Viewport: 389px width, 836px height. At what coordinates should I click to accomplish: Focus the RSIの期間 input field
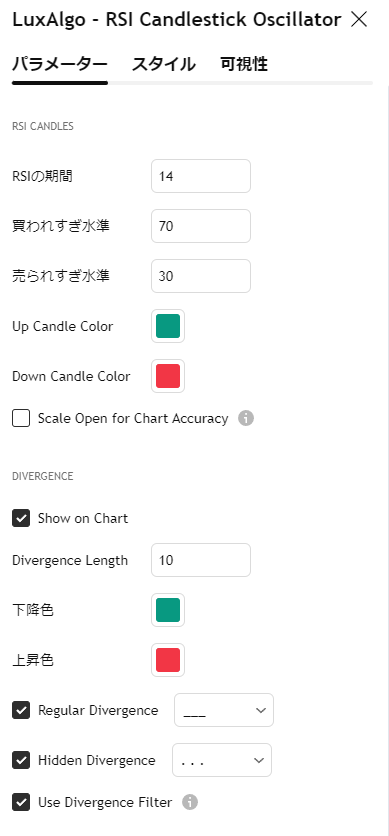click(x=201, y=176)
